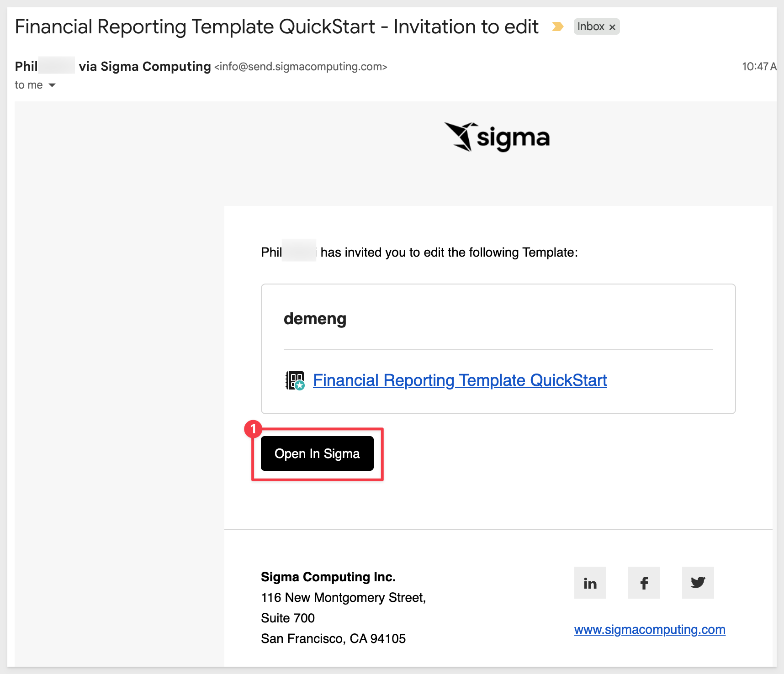784x674 pixels.
Task: Open the Financial Reporting Template QuickStart link
Action: click(x=460, y=380)
